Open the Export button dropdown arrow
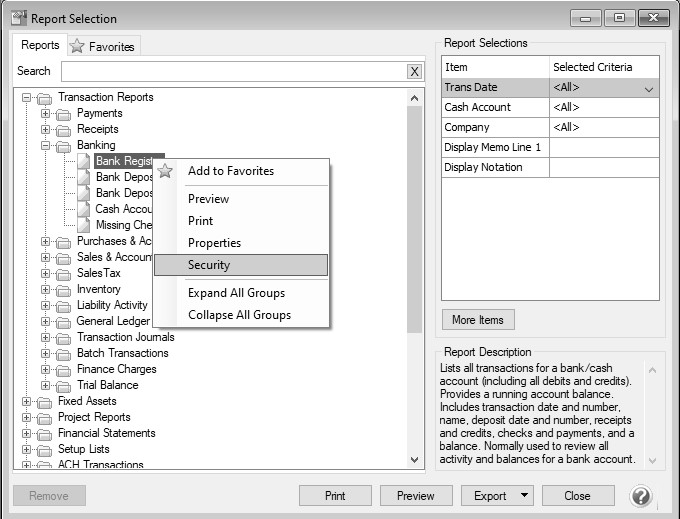The image size is (680, 519). point(525,496)
